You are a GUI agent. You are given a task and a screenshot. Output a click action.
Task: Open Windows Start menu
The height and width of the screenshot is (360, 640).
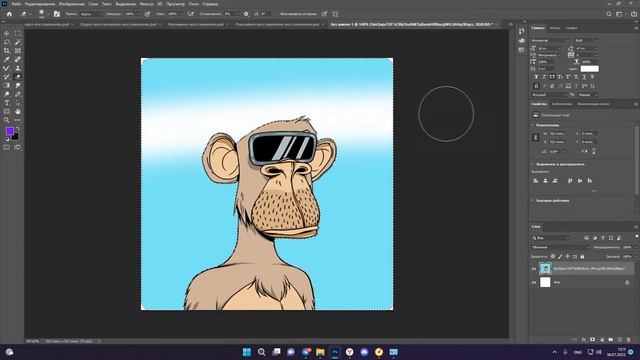[247, 352]
